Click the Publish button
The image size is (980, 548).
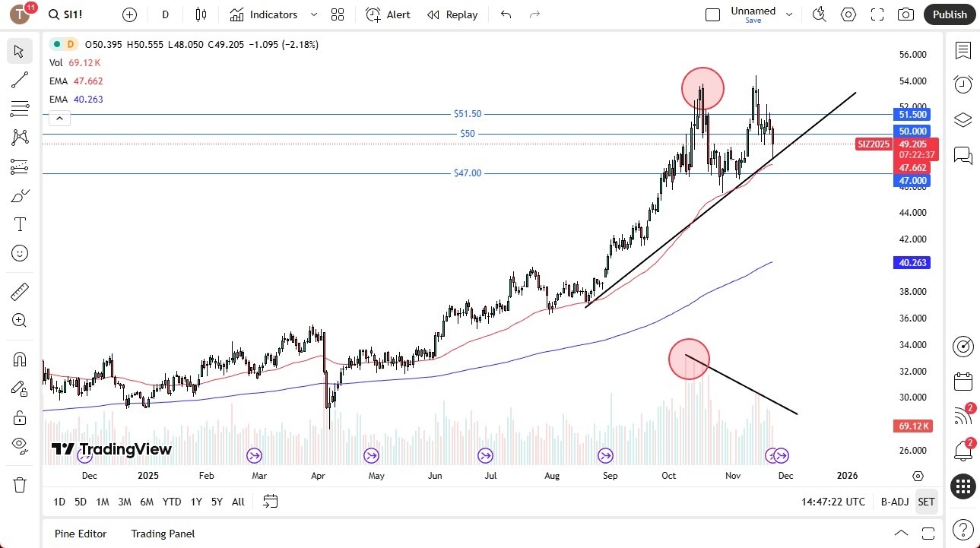949,14
